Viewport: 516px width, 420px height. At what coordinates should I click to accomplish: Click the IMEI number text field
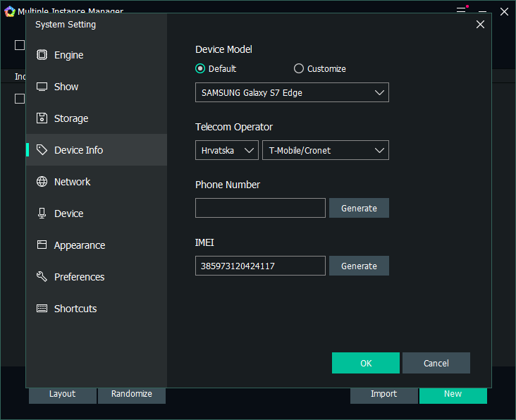click(260, 266)
